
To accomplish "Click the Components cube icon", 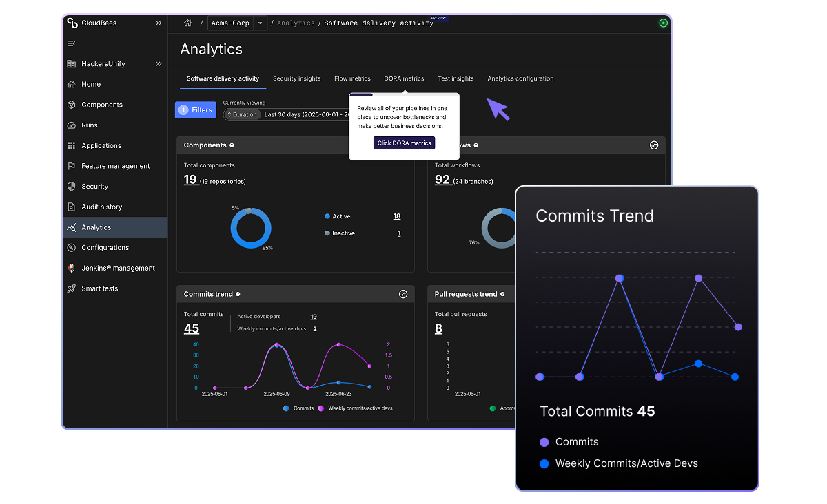I will pyautogui.click(x=71, y=105).
